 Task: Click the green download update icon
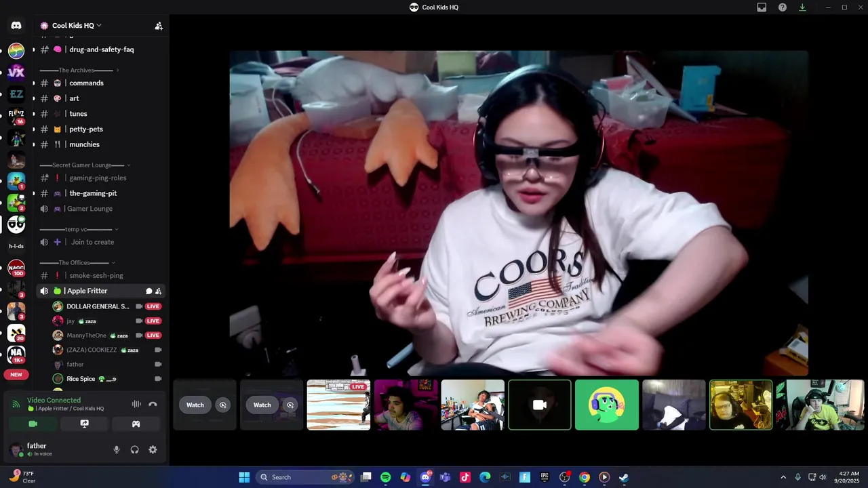click(x=802, y=7)
